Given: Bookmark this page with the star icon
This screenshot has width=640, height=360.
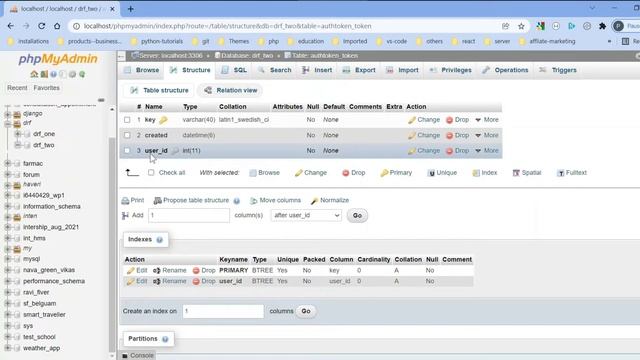Looking at the screenshot, I should click(521, 26).
